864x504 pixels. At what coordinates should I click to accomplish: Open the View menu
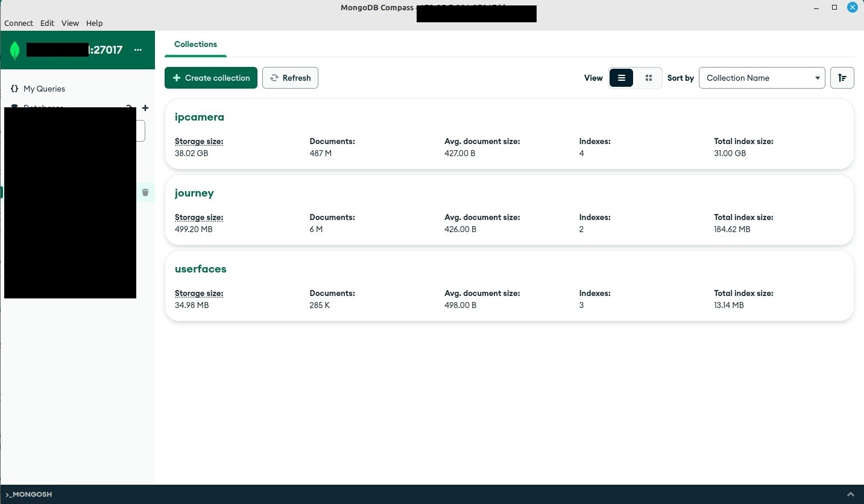click(70, 23)
